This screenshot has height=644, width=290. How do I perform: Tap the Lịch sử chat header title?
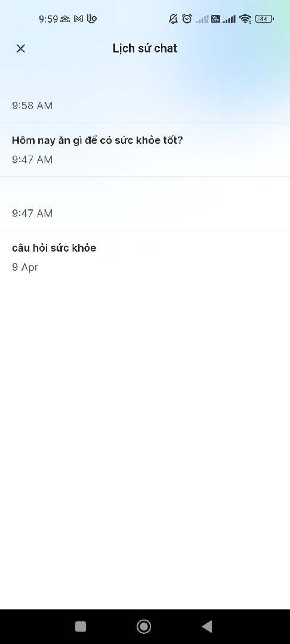[x=145, y=48]
